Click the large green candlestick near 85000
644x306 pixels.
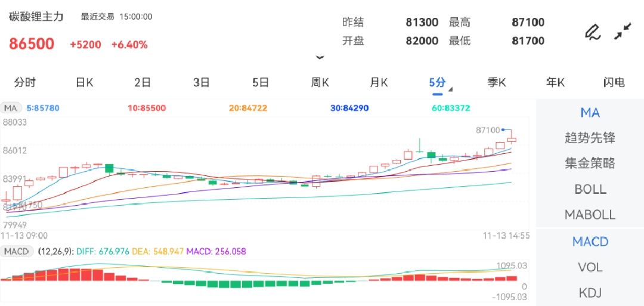coord(109,168)
